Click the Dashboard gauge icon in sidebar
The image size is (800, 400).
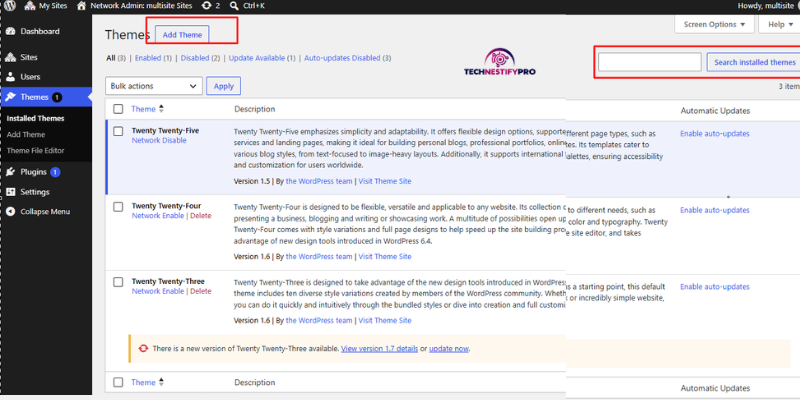[10, 31]
